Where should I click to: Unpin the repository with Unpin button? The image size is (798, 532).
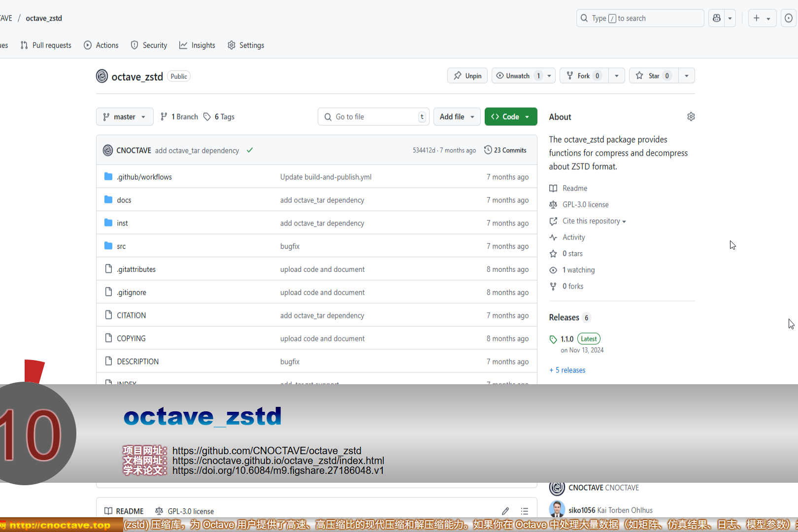[x=467, y=76]
